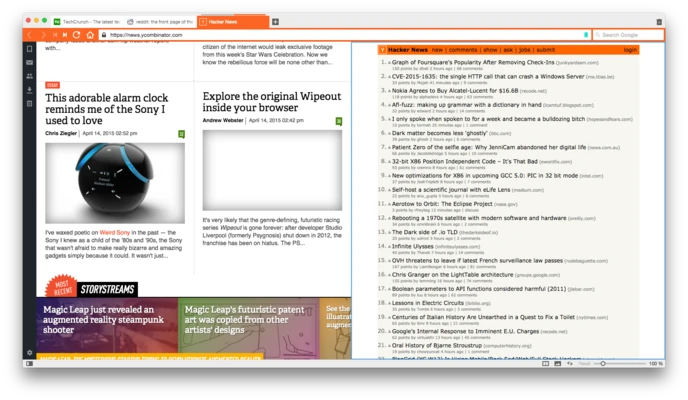Click the ESSAY tag label
This screenshot has width=688, height=400.
[52, 85]
